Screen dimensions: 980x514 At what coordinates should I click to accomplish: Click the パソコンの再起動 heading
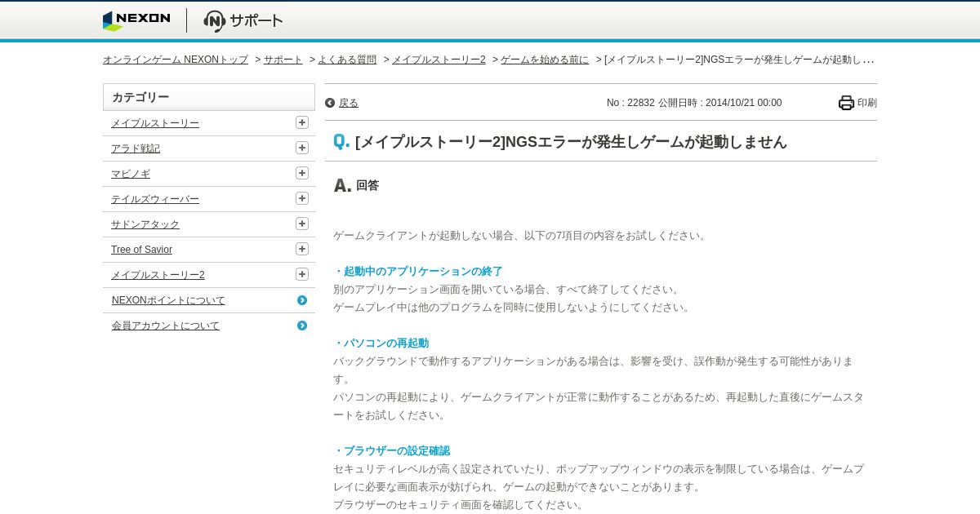coord(381,343)
